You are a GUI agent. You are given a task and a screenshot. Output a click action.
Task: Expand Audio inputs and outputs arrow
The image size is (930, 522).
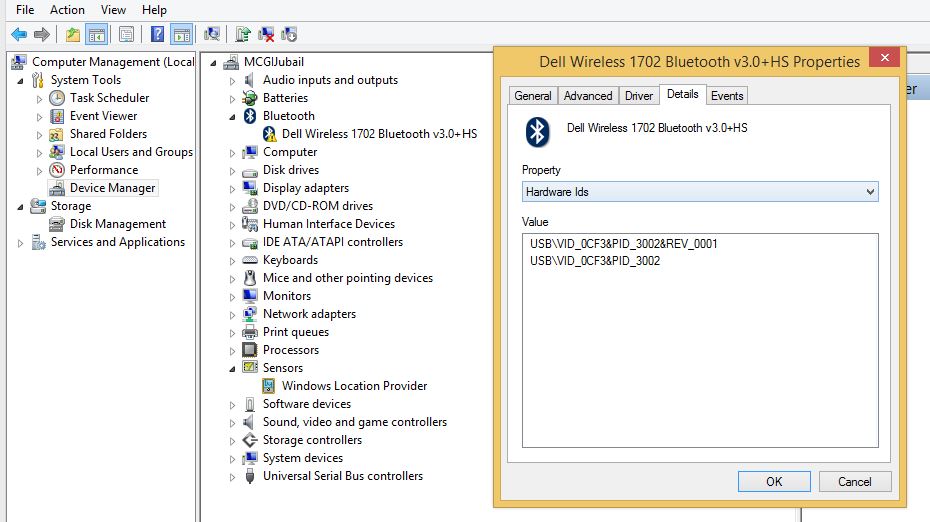(232, 81)
